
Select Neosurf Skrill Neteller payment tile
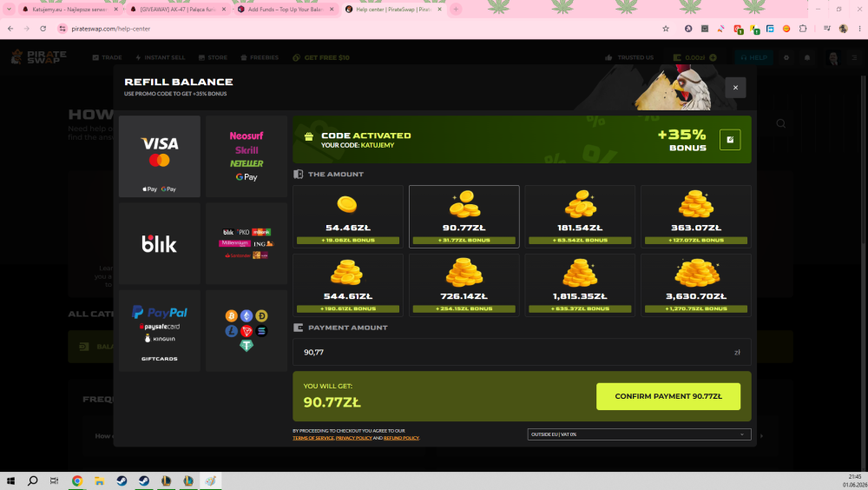point(247,156)
